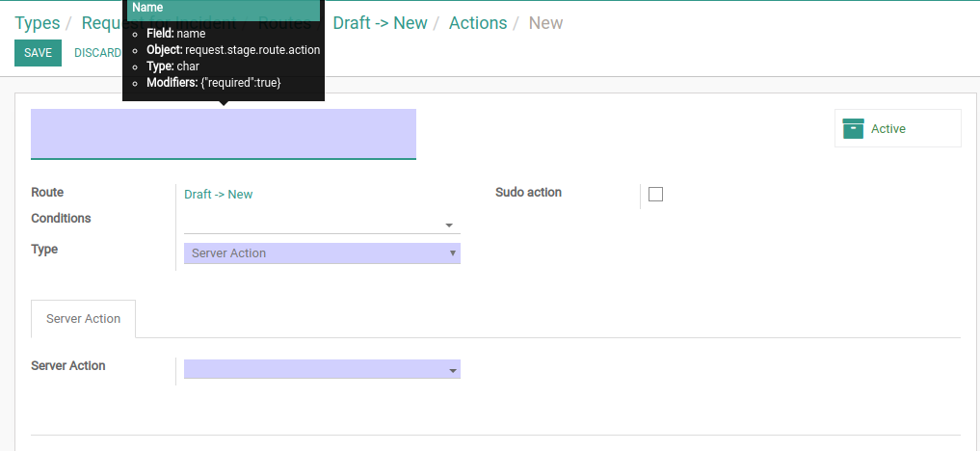This screenshot has height=451, width=980.
Task: Click the Request breadcrumb partially behind tooltip
Action: point(104,23)
